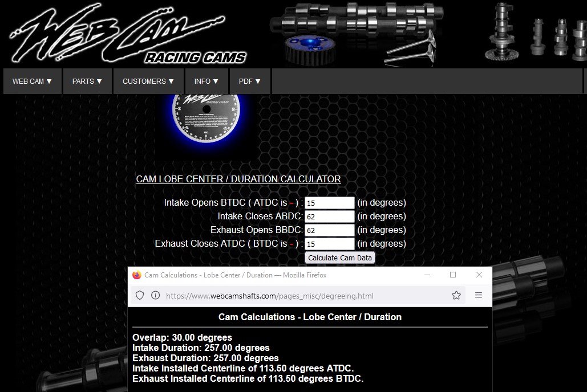This screenshot has height=392, width=587.
Task: Select the Intake Closes ABDC input
Action: point(329,217)
